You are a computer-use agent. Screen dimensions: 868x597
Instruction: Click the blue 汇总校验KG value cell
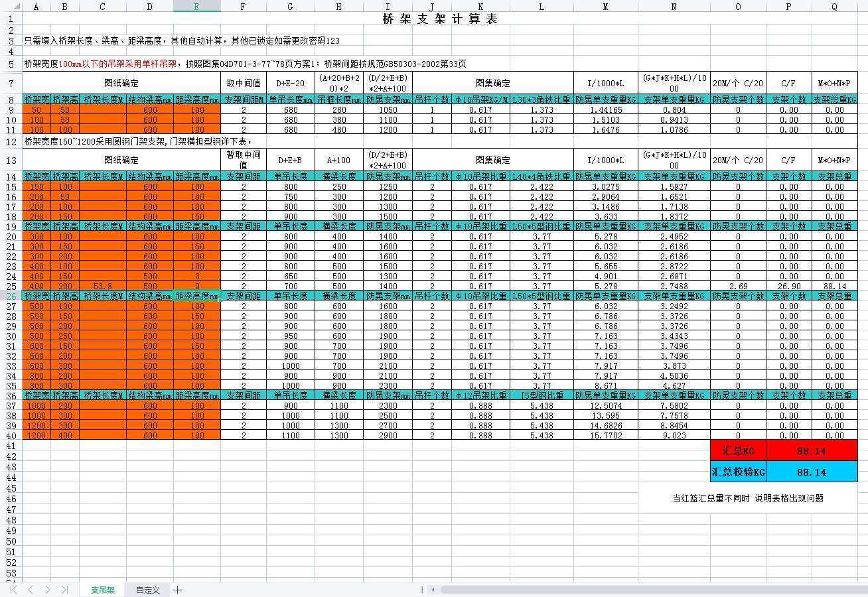(x=811, y=472)
